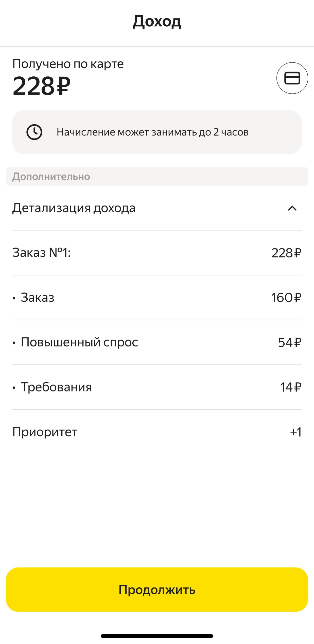Tap the +1 priority value
The width and height of the screenshot is (314, 644).
[296, 432]
